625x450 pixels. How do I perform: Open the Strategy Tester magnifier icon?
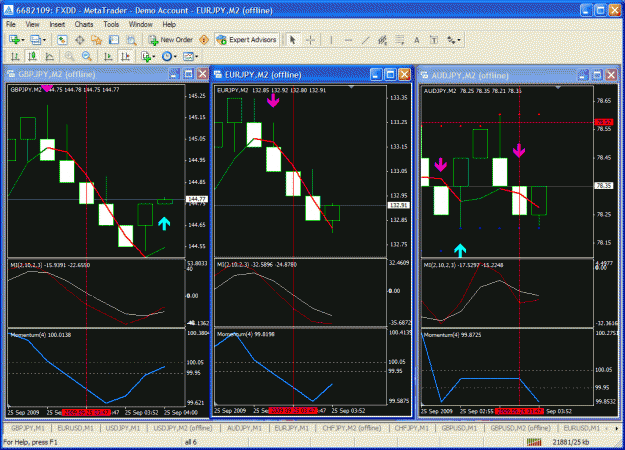click(131, 39)
